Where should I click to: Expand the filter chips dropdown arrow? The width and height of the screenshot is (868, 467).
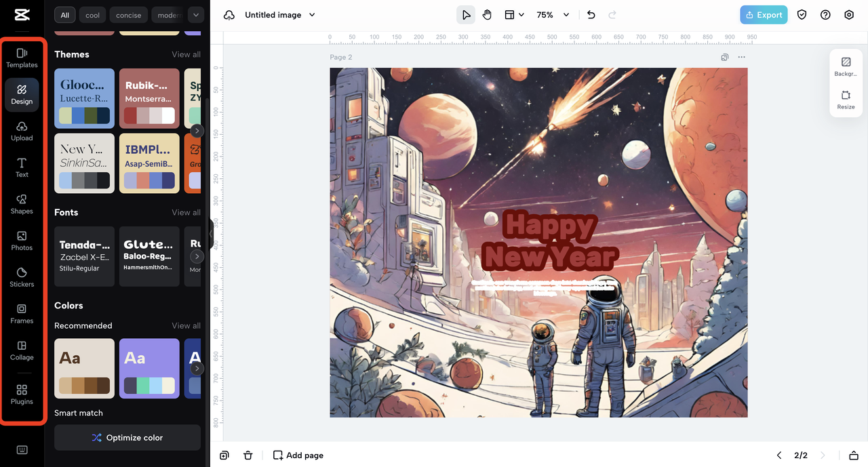click(x=195, y=15)
